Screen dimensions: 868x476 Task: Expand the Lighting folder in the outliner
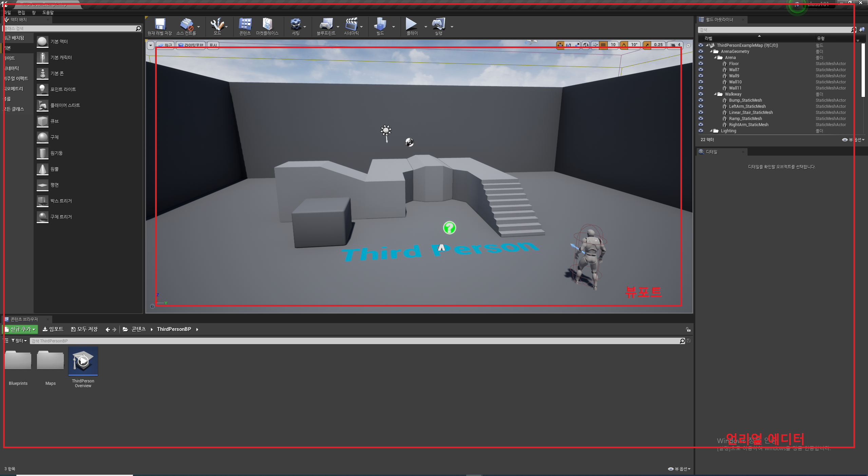tap(711, 131)
